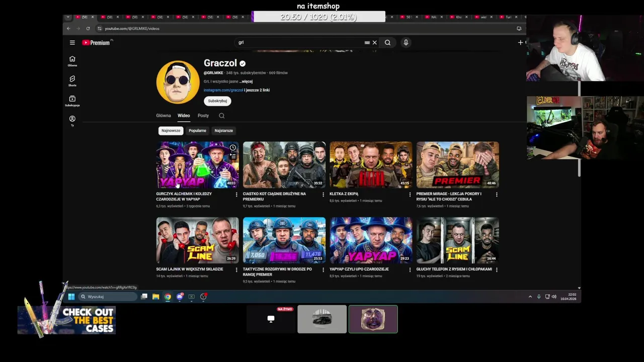644x362 pixels.
Task: Open the YouTube hamburger guide menu
Action: point(72,43)
